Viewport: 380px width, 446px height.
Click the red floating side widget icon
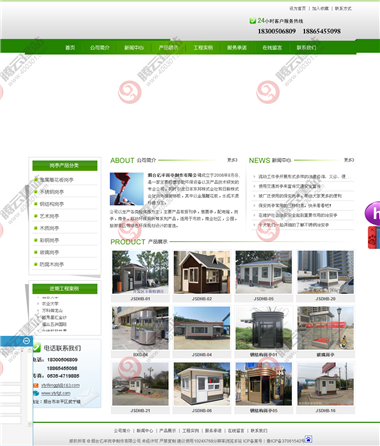[x=374, y=237]
